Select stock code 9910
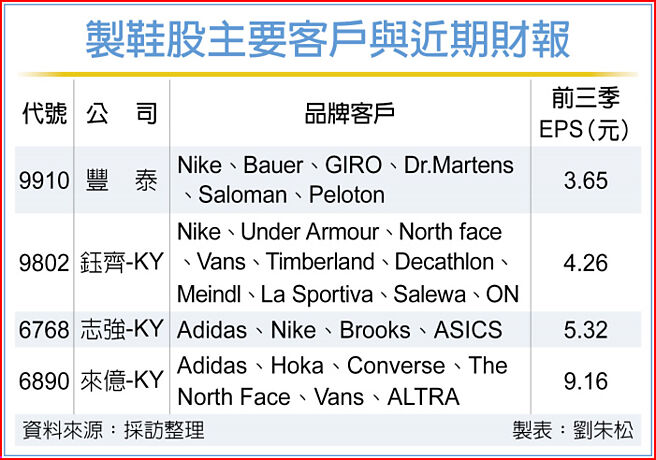Screen dimensions: 656x460 44,180
